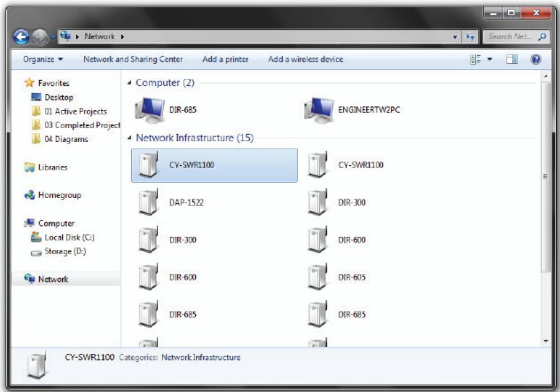
Task: Click the Storage (D:) drive icon
Action: click(x=36, y=253)
